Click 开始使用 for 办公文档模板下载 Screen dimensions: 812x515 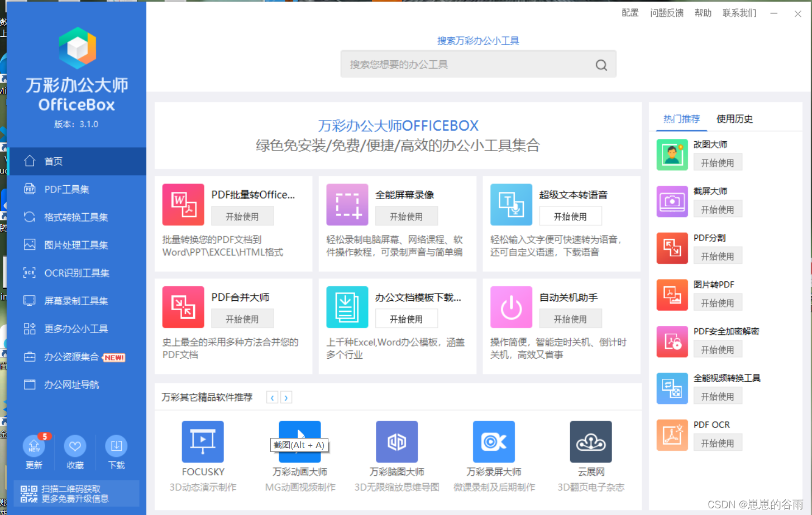(x=407, y=319)
